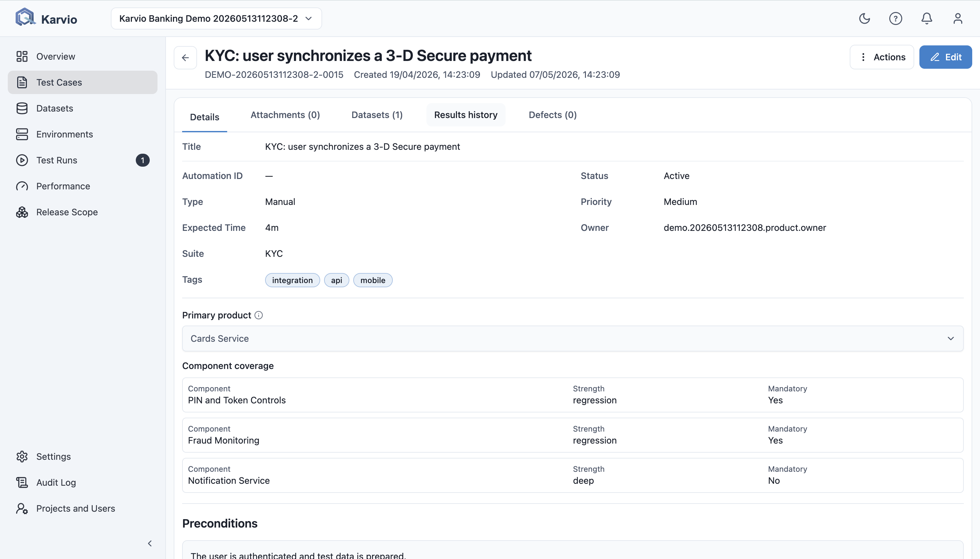The image size is (980, 559).
Task: Navigate to Performance page
Action: (x=83, y=186)
